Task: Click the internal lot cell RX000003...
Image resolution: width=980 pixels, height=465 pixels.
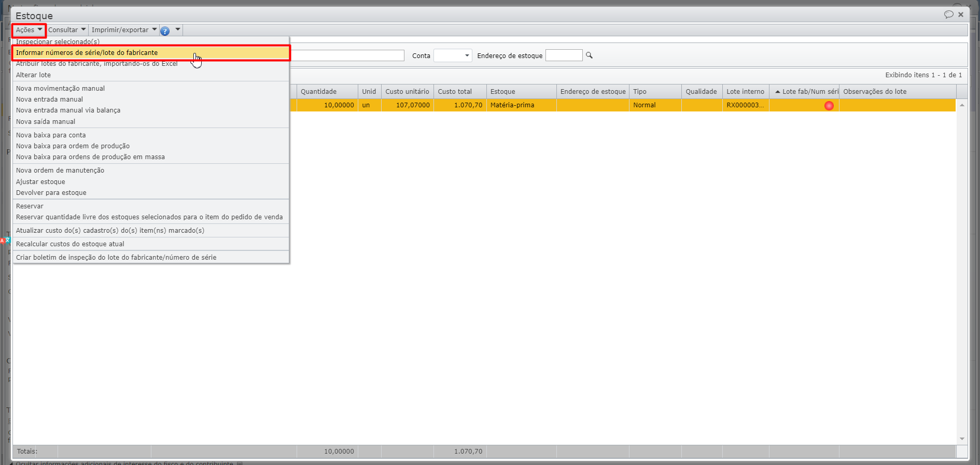Action: click(x=746, y=105)
